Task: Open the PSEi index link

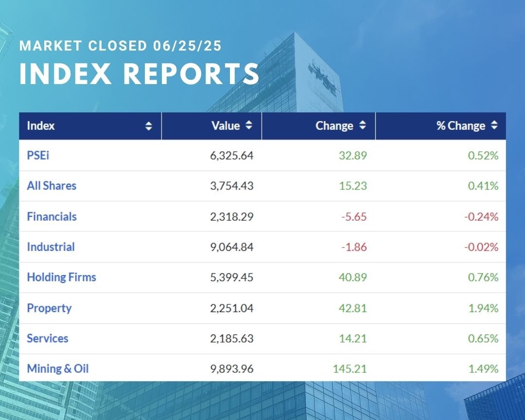Action: (x=38, y=156)
